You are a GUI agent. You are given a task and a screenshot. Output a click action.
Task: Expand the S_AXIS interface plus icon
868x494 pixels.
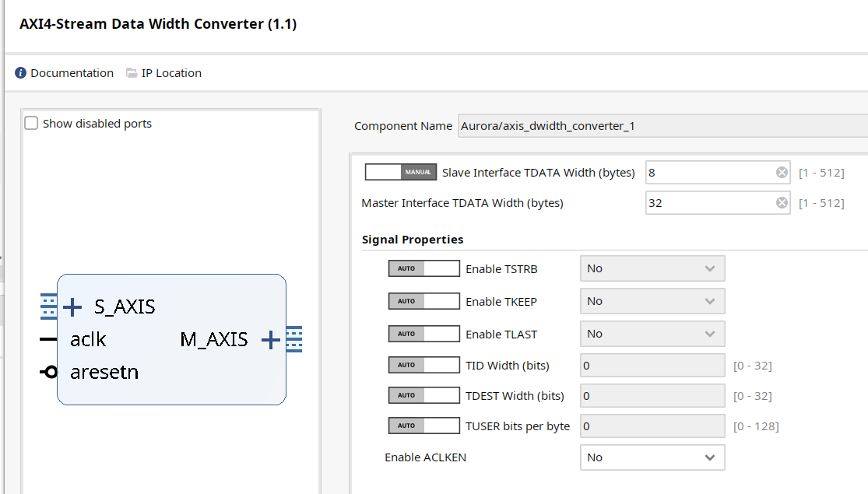tap(72, 307)
